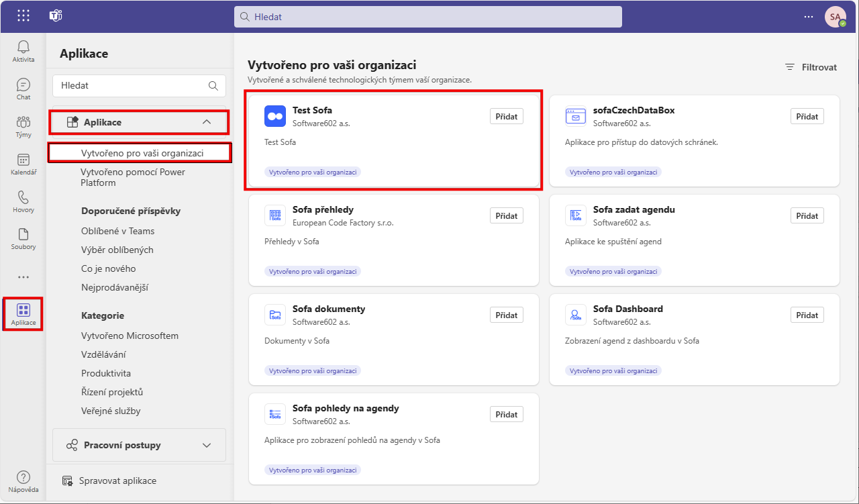This screenshot has width=859, height=504.
Task: Add the Sofa Dashboard app
Action: 807,315
